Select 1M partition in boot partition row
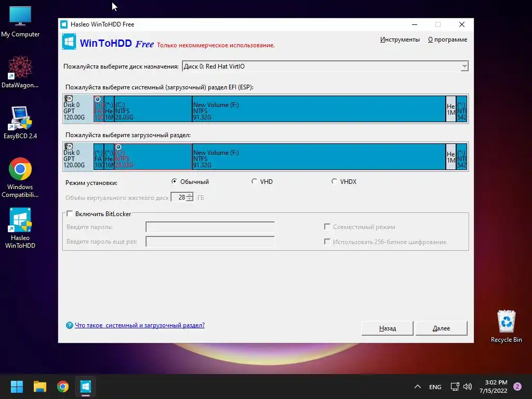Image resolution: width=532 pixels, height=399 pixels. (451, 156)
